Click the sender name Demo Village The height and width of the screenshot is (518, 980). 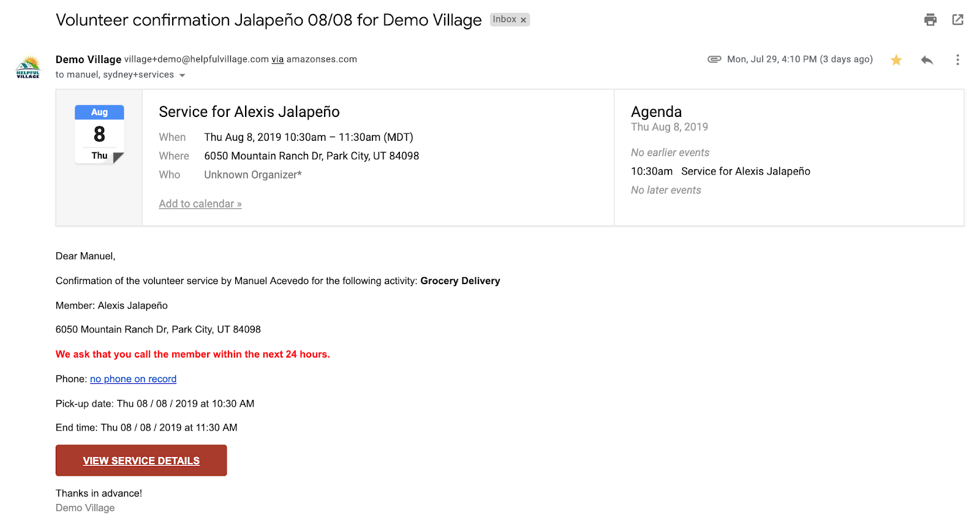88,59
